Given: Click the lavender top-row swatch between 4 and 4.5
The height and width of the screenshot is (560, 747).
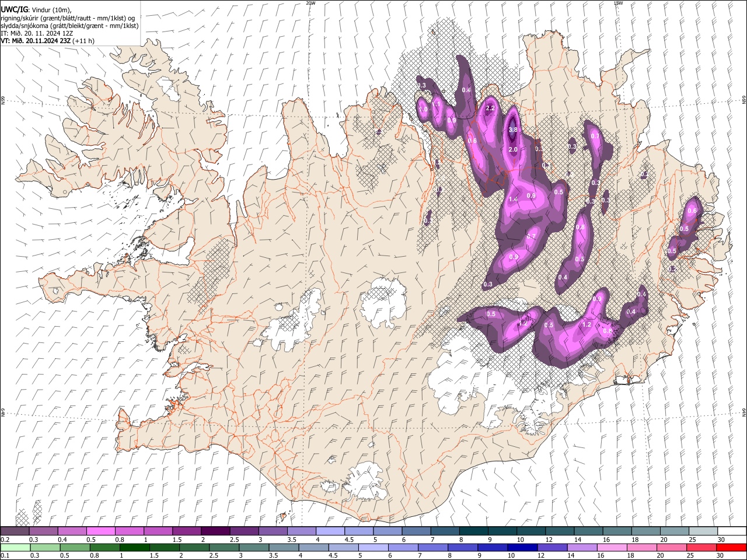Looking at the screenshot, I should coord(329,531).
